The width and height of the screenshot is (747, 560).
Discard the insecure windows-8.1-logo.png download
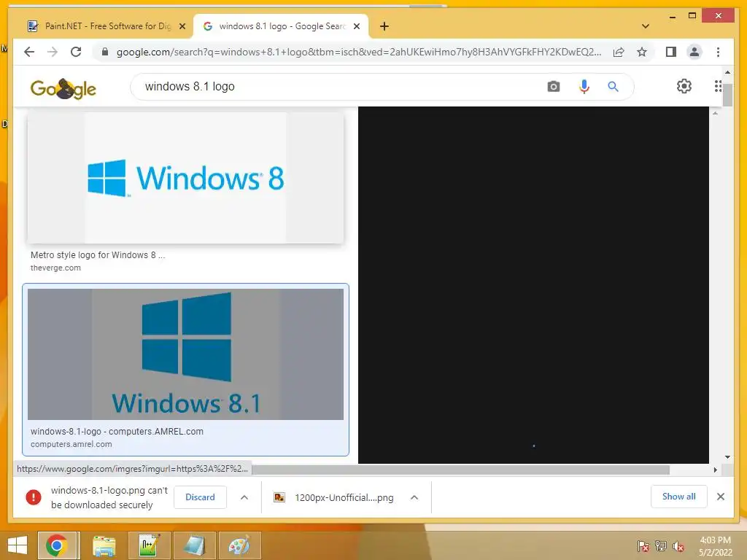click(200, 497)
